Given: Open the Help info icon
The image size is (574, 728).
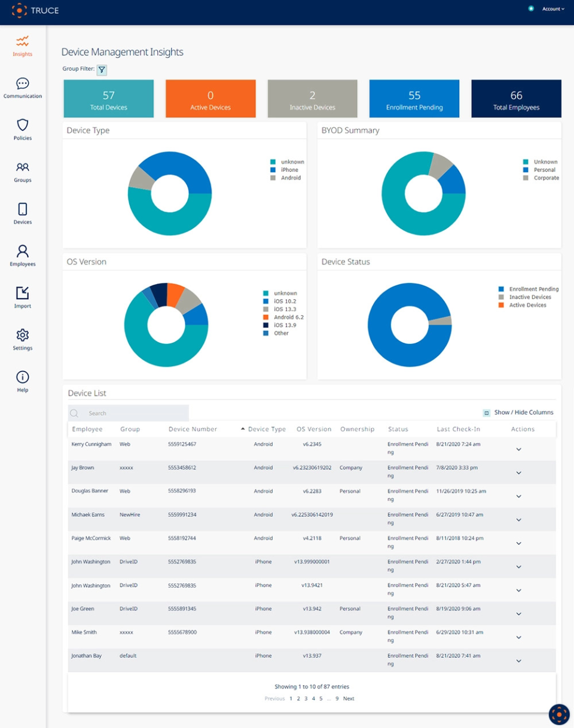Looking at the screenshot, I should [22, 377].
